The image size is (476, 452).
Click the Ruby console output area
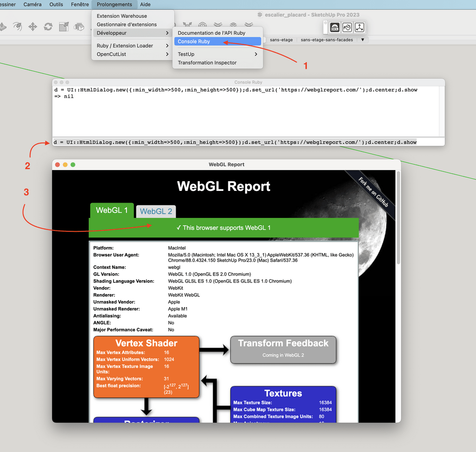(246, 111)
